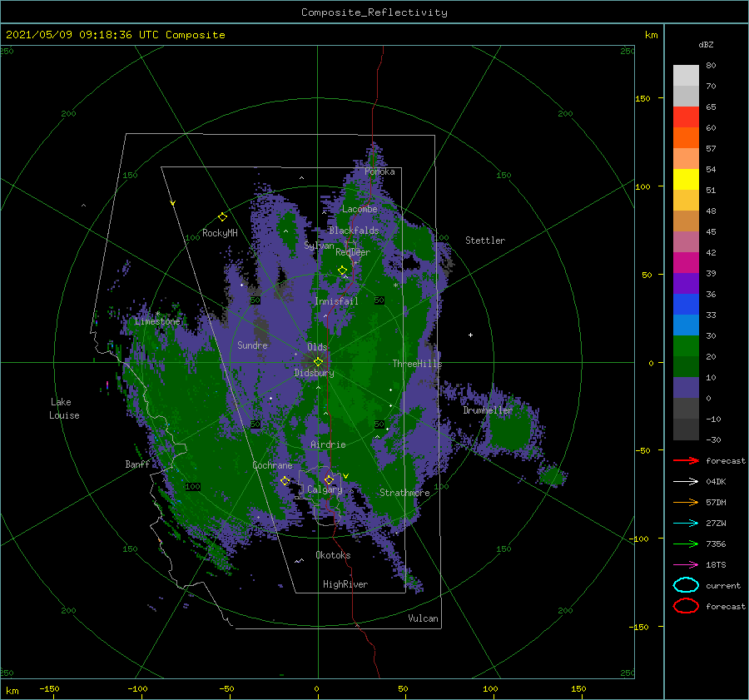Click the Okotoks city label

[x=333, y=555]
